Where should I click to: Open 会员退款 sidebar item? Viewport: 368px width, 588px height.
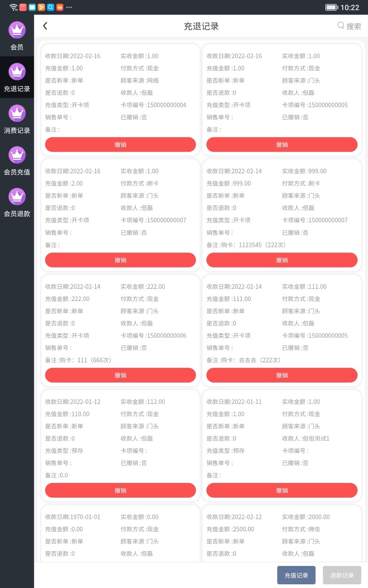(17, 202)
